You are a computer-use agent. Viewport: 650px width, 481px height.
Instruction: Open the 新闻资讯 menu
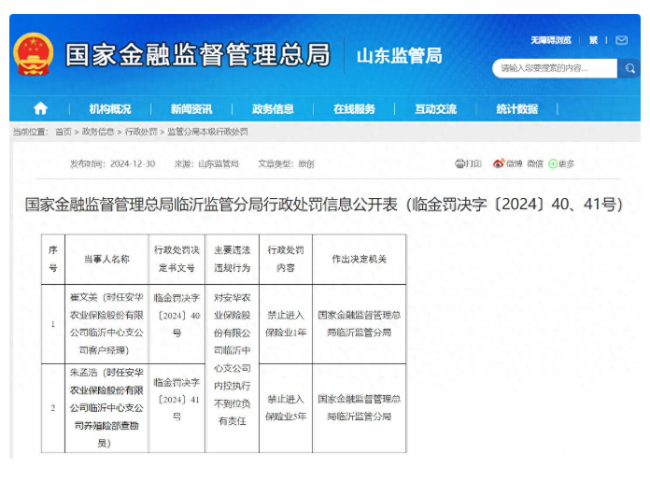pyautogui.click(x=191, y=109)
